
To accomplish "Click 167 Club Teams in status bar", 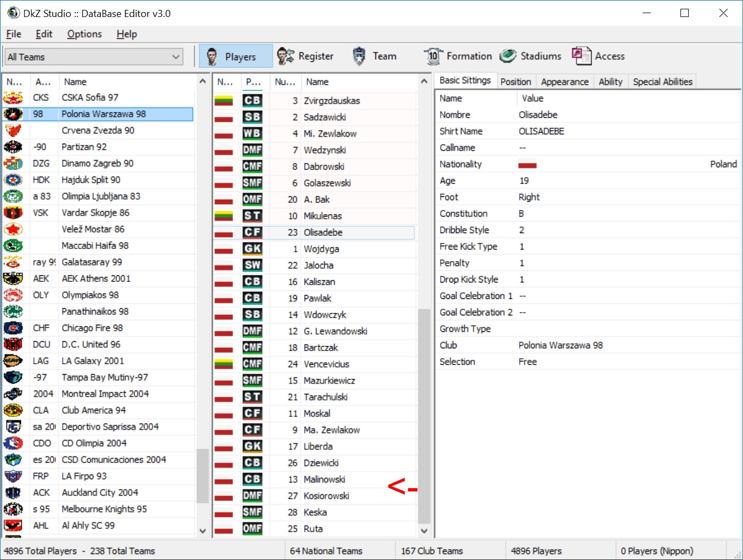I will (432, 551).
